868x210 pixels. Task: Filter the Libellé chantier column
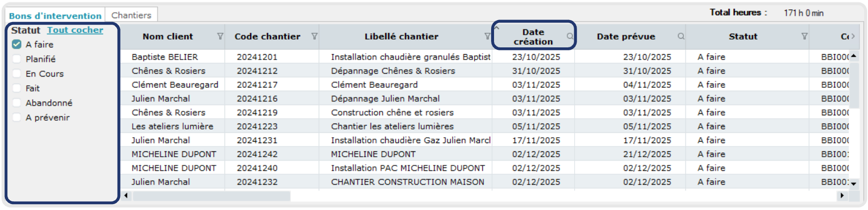(487, 36)
